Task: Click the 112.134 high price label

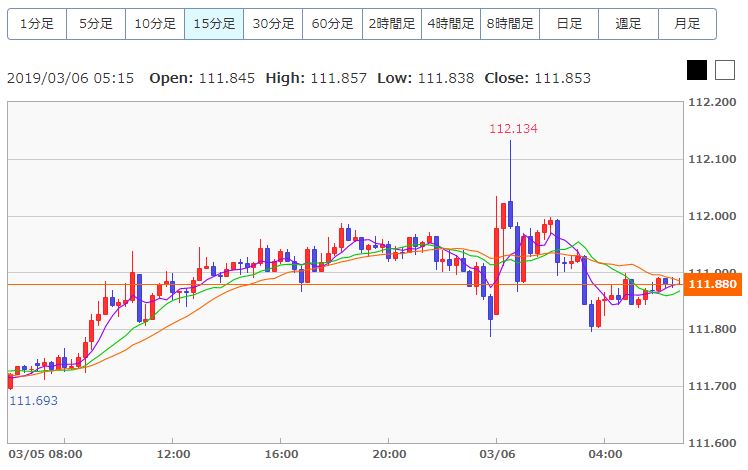Action: tap(513, 128)
